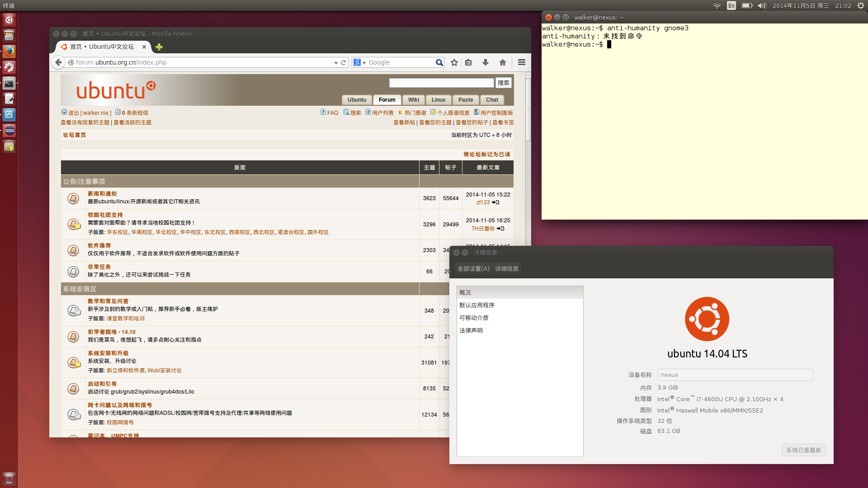Viewport: 868px width, 488px height.
Task: Open 华东校区 subforum link
Action: coord(118,232)
